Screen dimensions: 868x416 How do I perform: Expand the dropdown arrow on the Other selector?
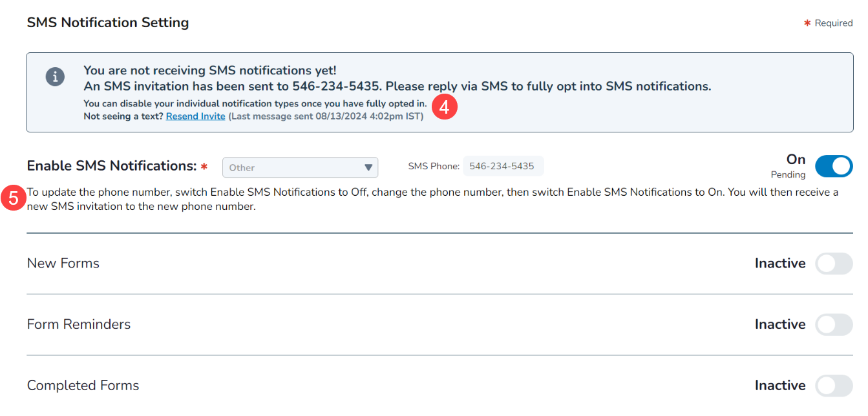368,167
